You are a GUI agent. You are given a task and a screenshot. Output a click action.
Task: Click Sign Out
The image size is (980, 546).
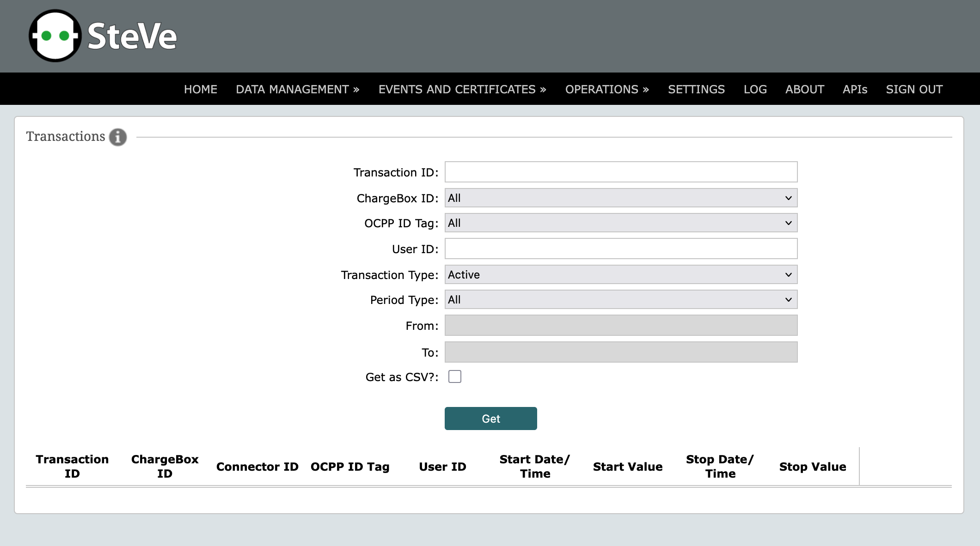click(914, 89)
